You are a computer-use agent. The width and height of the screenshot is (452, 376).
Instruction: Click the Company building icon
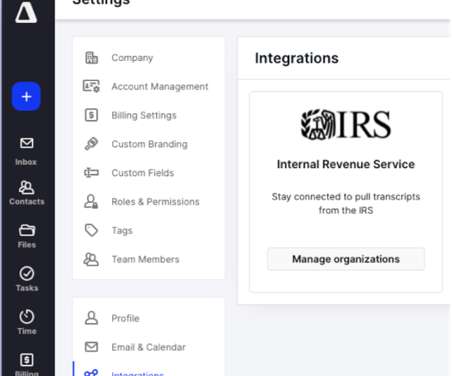coord(91,58)
